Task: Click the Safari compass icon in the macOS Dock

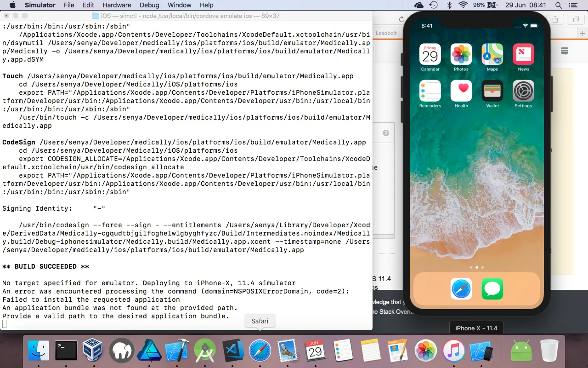Action: pyautogui.click(x=260, y=351)
